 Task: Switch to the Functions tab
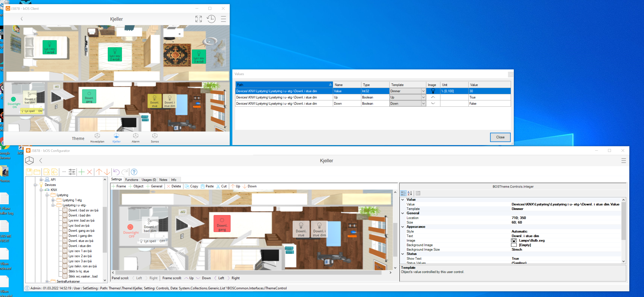(x=132, y=180)
